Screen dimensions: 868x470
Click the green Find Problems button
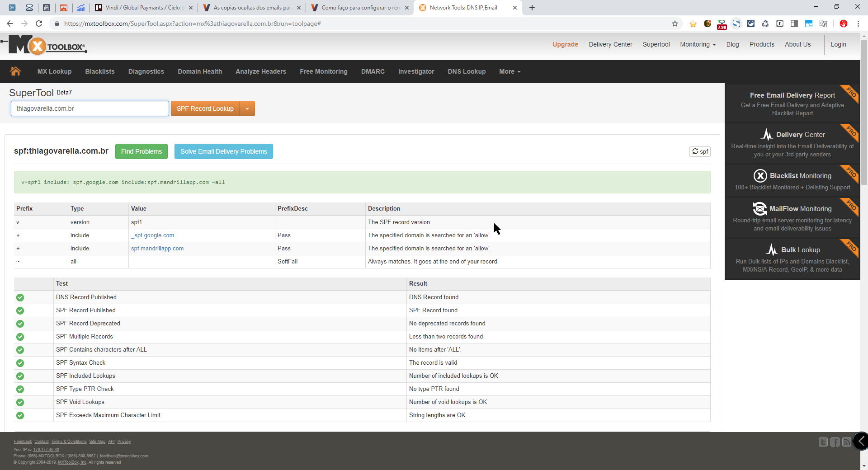142,151
